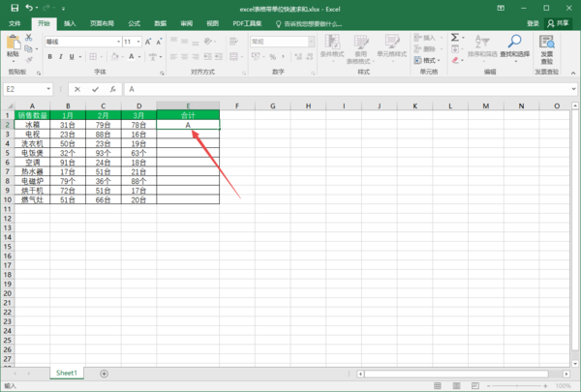581x392 pixels.
Task: Select the Sheet1 worksheet tab
Action: tap(66, 373)
